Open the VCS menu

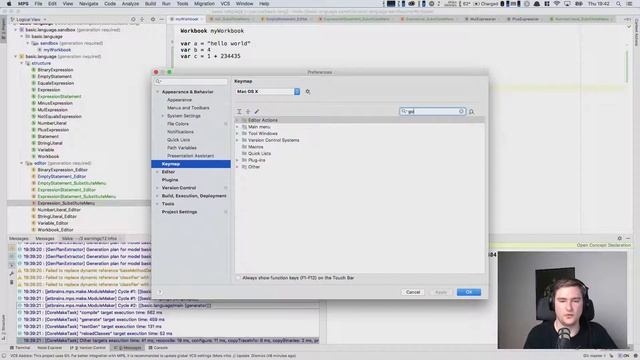(x=225, y=4)
